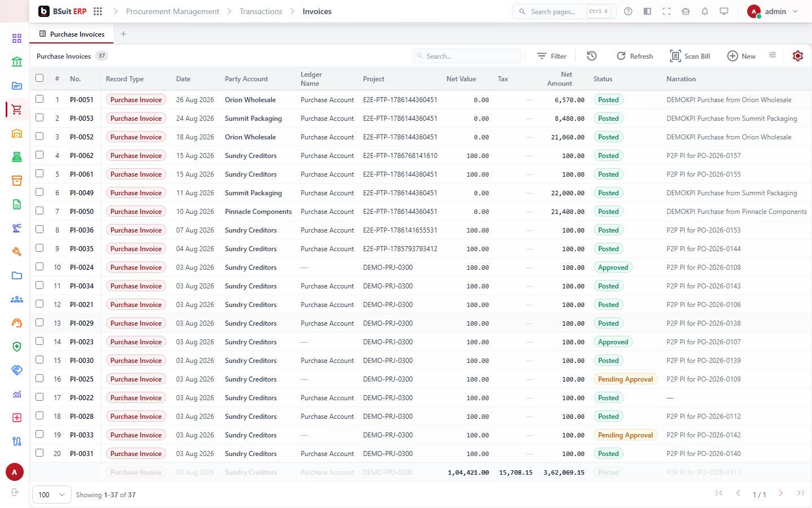Go to first page arrow in pagination

coord(719,493)
